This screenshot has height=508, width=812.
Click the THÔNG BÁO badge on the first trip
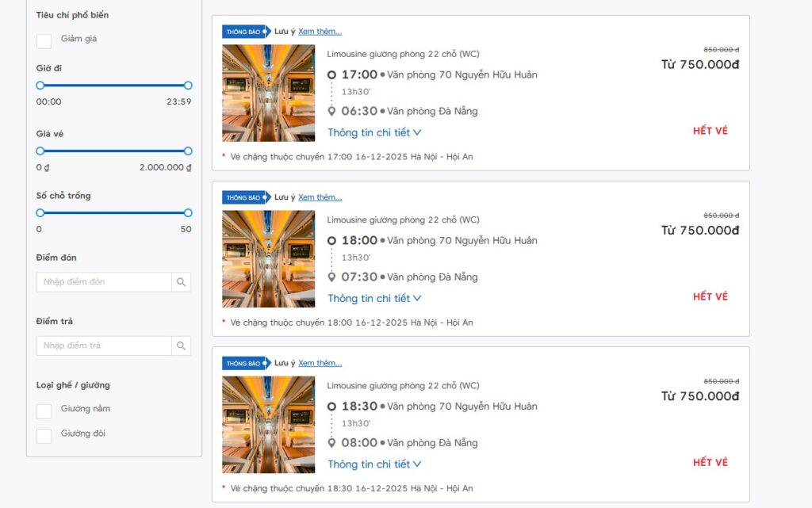(x=244, y=30)
